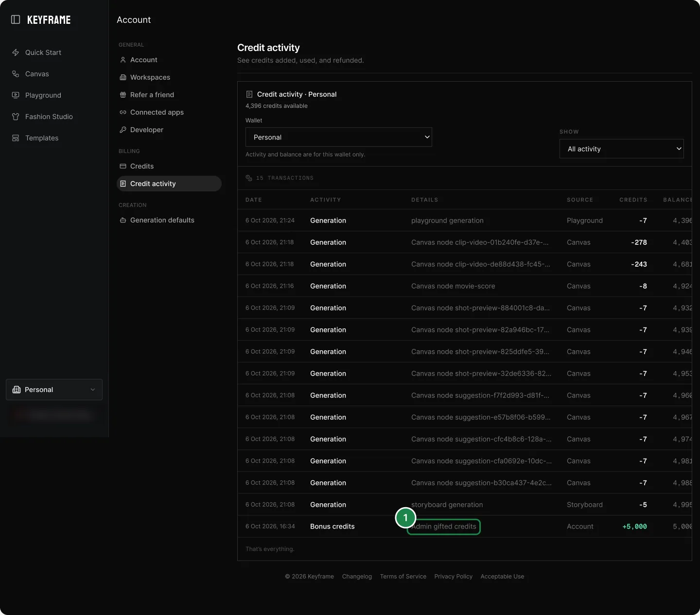
Task: Click the Refer a friend gift icon
Action: click(x=123, y=95)
